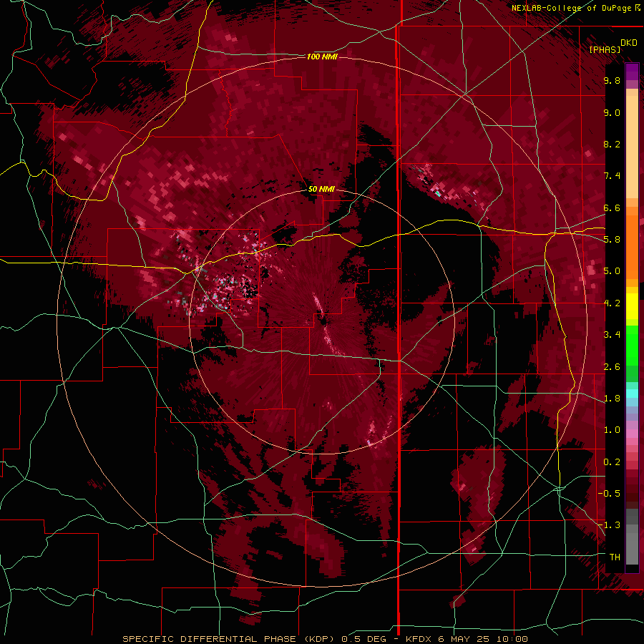Click the 1.0 color scale value
Viewport: 644px width, 644px height.
tap(612, 430)
